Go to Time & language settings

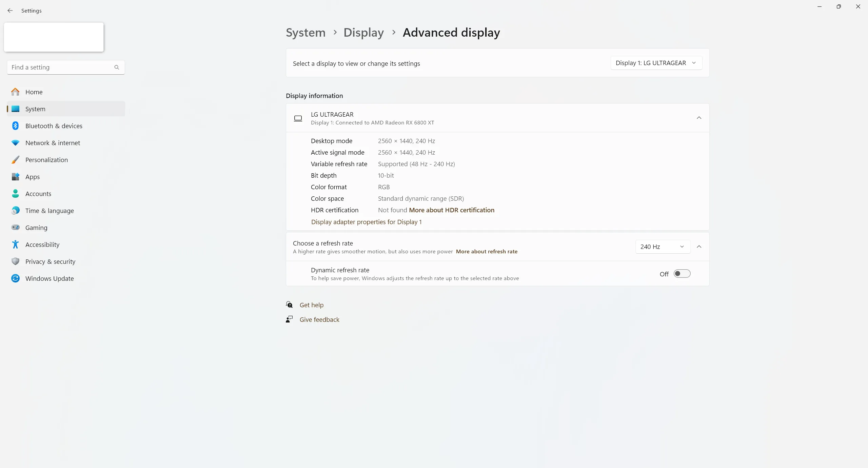(x=50, y=211)
